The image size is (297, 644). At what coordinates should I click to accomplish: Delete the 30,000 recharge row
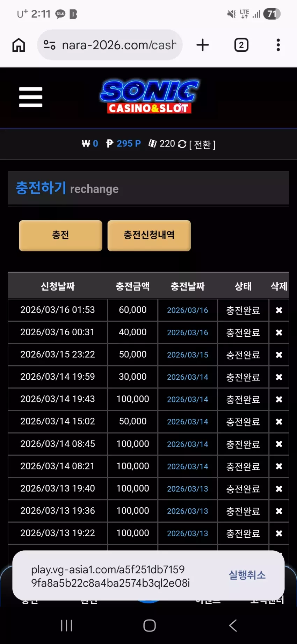pyautogui.click(x=279, y=377)
